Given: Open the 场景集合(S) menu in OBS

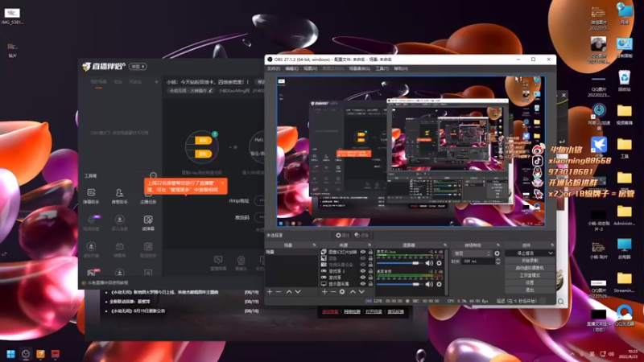Looking at the screenshot, I should (x=359, y=68).
